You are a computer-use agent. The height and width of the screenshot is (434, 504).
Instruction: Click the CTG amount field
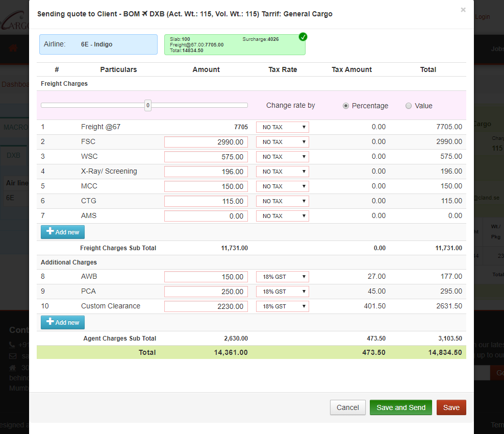[x=206, y=201]
